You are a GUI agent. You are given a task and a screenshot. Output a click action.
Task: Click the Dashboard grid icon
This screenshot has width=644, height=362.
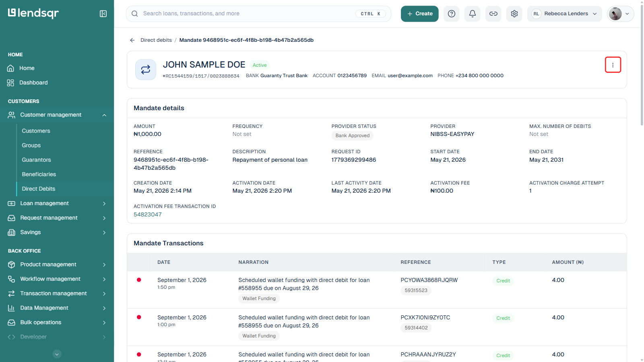(x=11, y=83)
